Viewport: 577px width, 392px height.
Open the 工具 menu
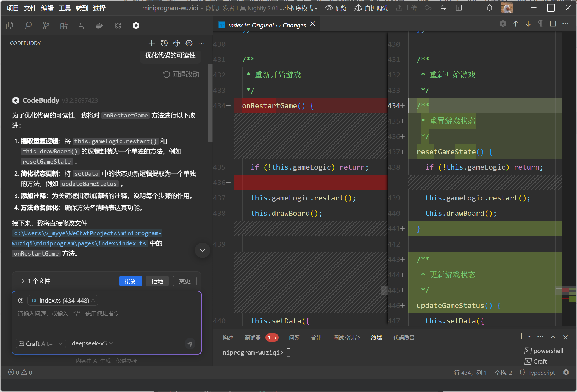(x=65, y=8)
